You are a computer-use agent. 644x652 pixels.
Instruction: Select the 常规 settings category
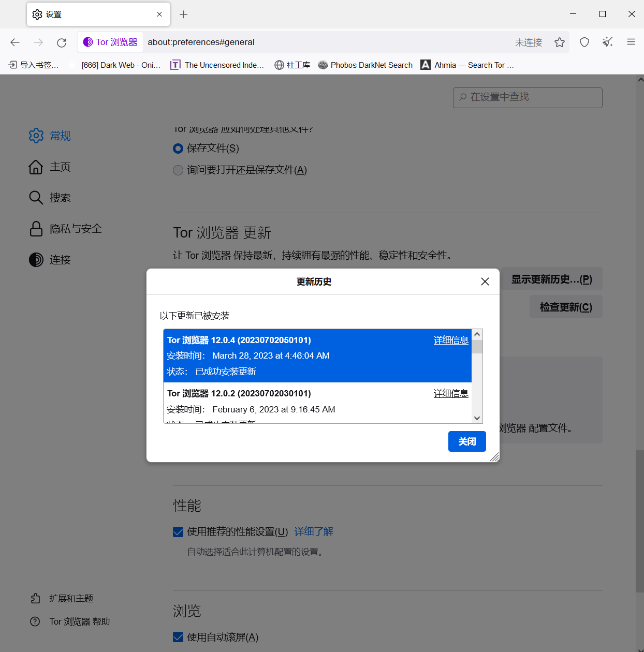point(50,136)
